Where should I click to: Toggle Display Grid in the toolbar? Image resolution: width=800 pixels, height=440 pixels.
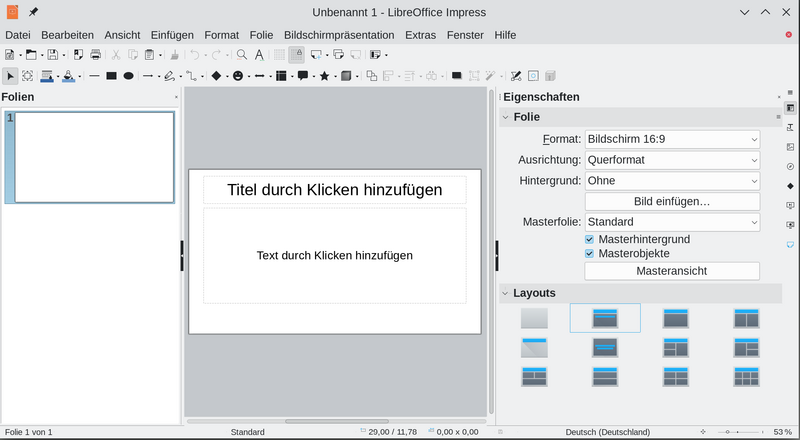(279, 55)
